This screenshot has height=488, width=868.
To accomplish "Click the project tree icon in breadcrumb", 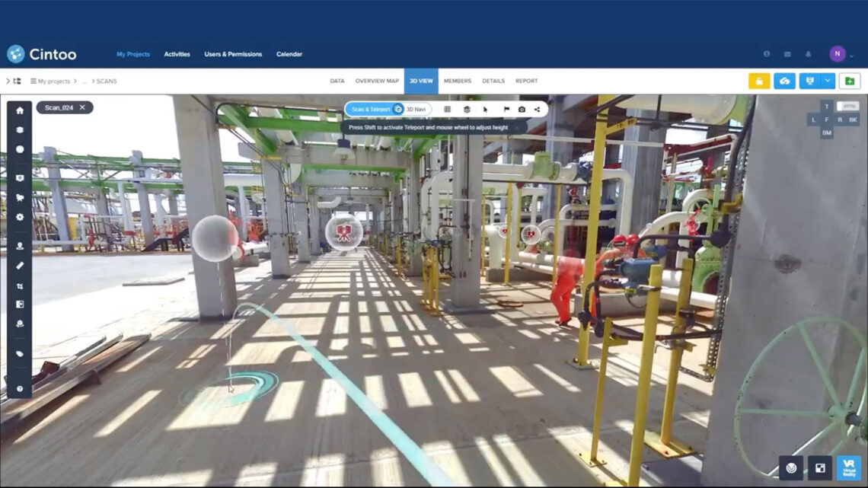I will (18, 81).
